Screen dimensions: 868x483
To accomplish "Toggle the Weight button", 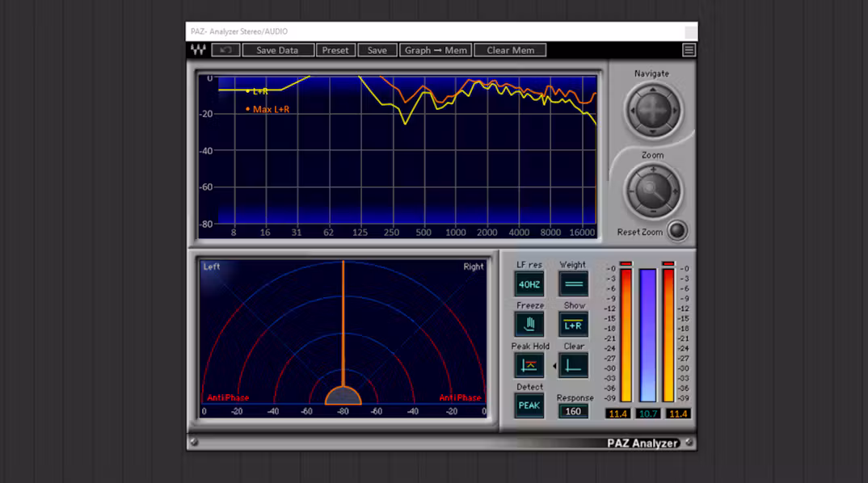I will point(573,284).
